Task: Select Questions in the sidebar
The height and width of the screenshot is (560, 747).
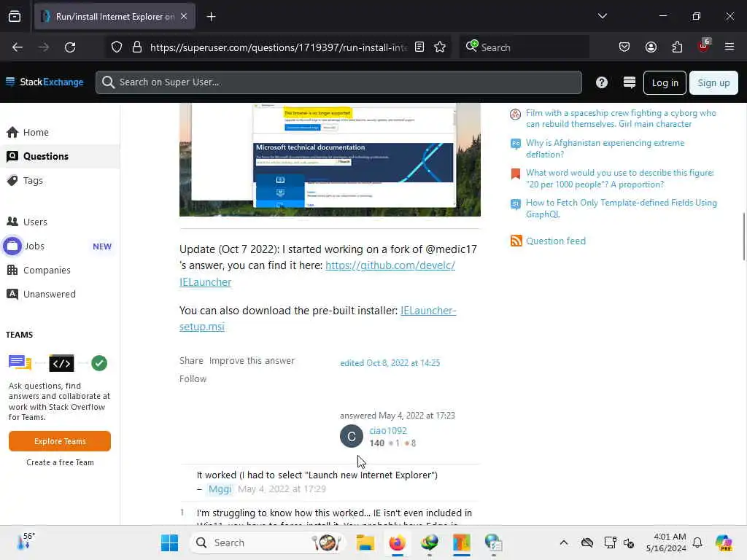Action: tap(60, 156)
